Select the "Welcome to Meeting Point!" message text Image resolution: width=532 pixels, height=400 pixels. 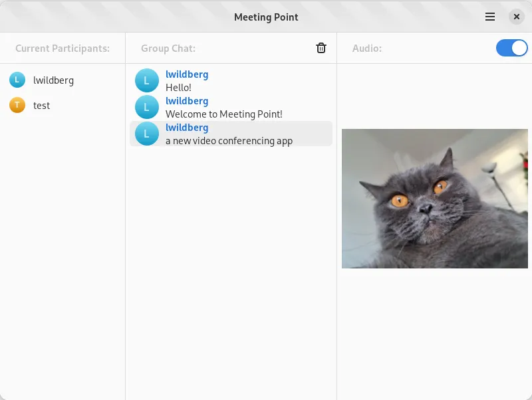(224, 114)
